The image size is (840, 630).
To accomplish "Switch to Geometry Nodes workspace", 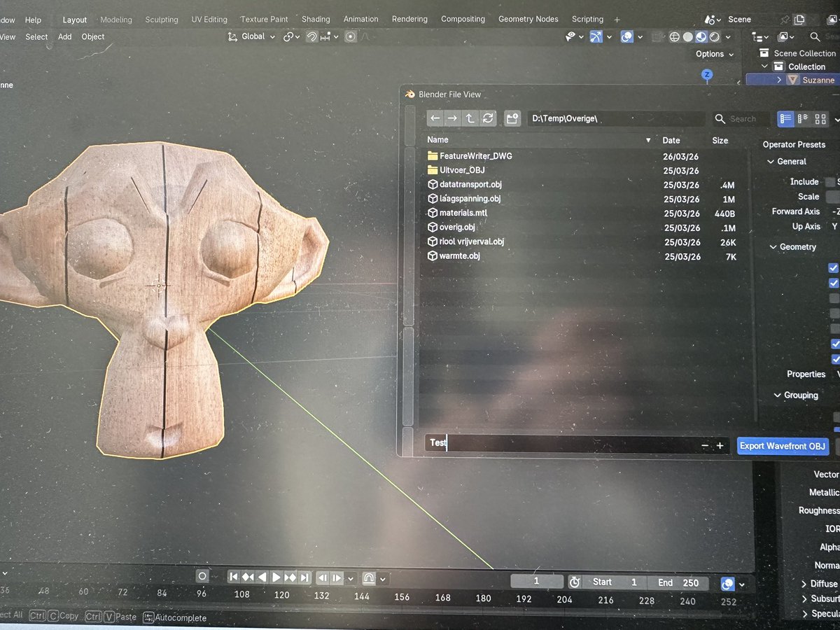I will [528, 19].
